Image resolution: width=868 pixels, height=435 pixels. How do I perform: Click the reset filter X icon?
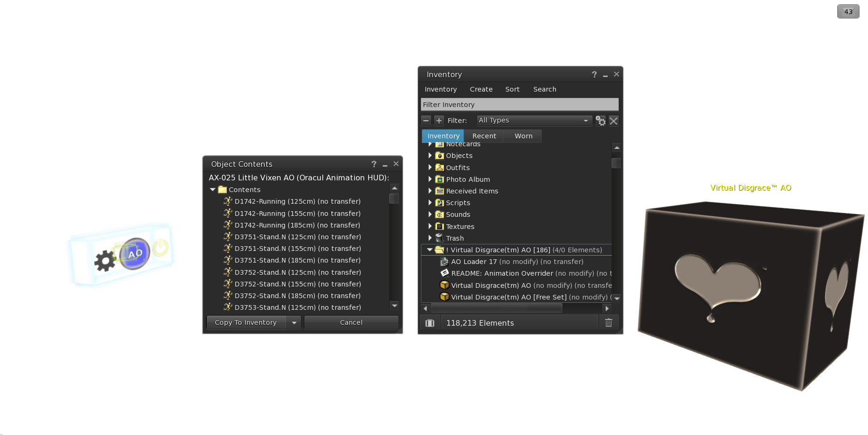click(613, 121)
